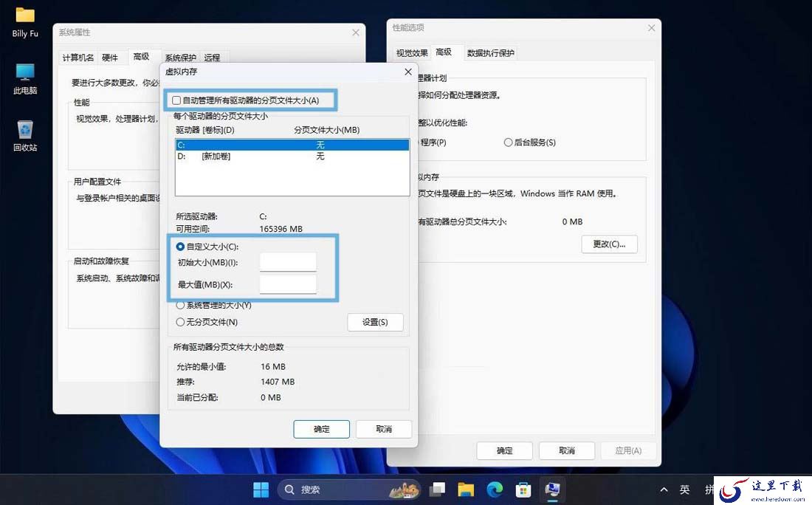Launch File Explorer from the taskbar
The width and height of the screenshot is (812, 505).
coord(466,489)
